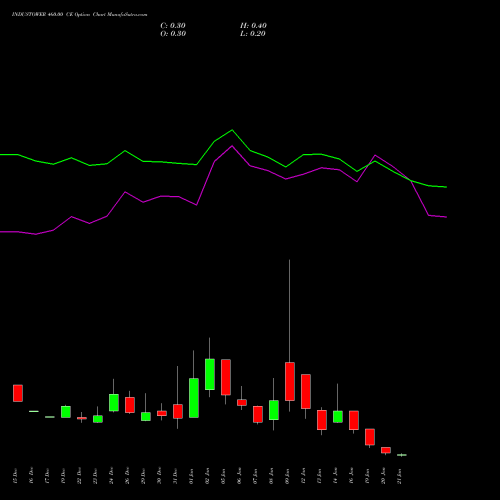
Task: Click the chart title text INDUSTOWER CE Options Chart
Action: coord(79,15)
